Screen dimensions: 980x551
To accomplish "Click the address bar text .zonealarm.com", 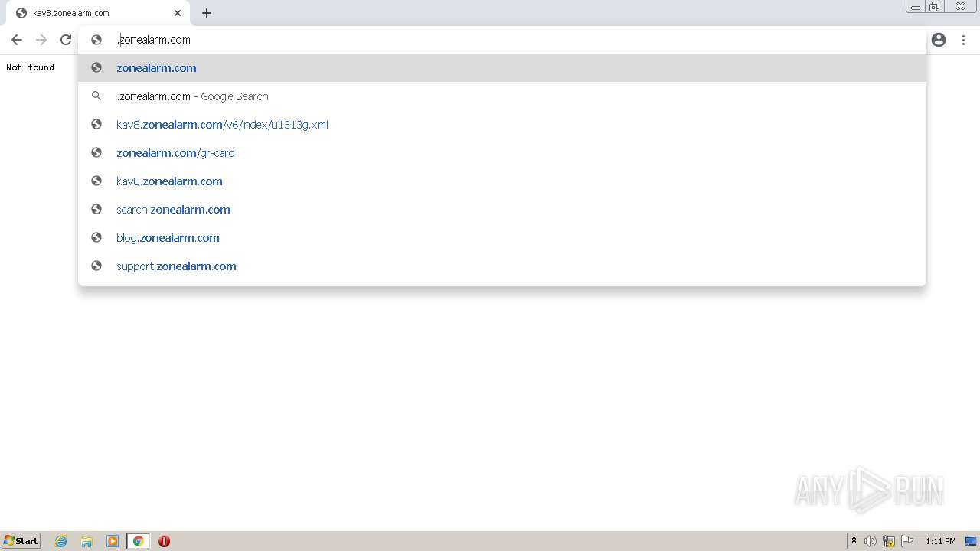I will (153, 40).
